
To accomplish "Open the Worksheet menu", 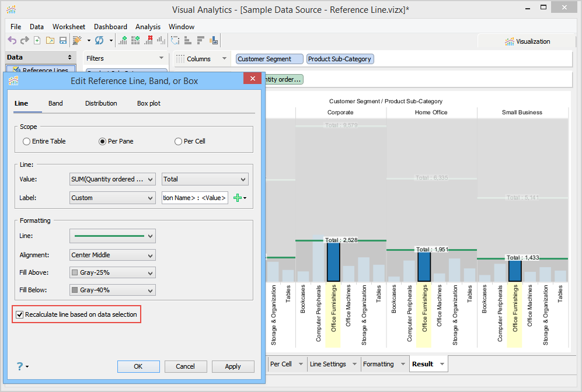I will (x=68, y=27).
